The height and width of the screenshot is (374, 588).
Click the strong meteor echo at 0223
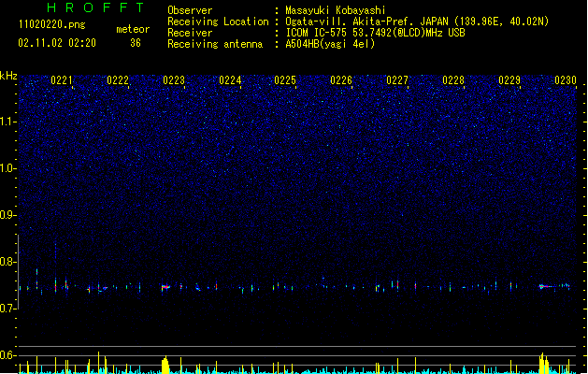[x=165, y=287]
